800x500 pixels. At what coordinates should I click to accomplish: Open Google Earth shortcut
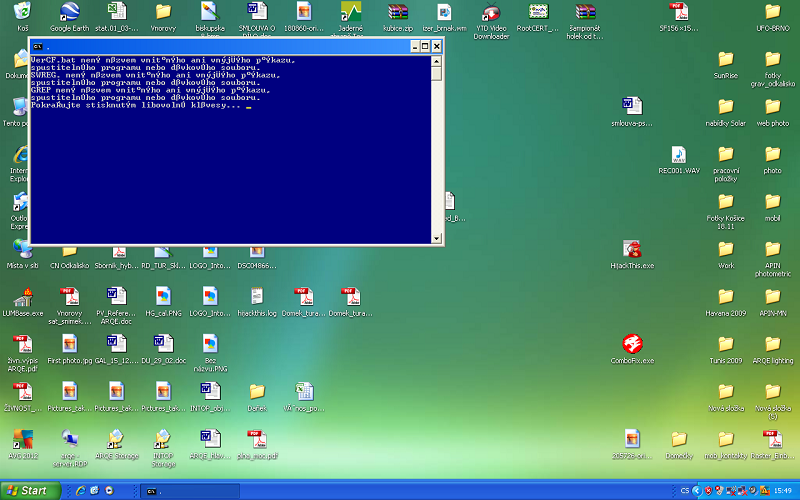70,12
